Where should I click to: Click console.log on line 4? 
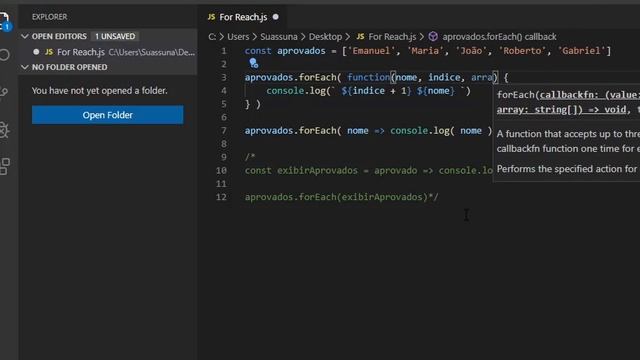(x=296, y=91)
